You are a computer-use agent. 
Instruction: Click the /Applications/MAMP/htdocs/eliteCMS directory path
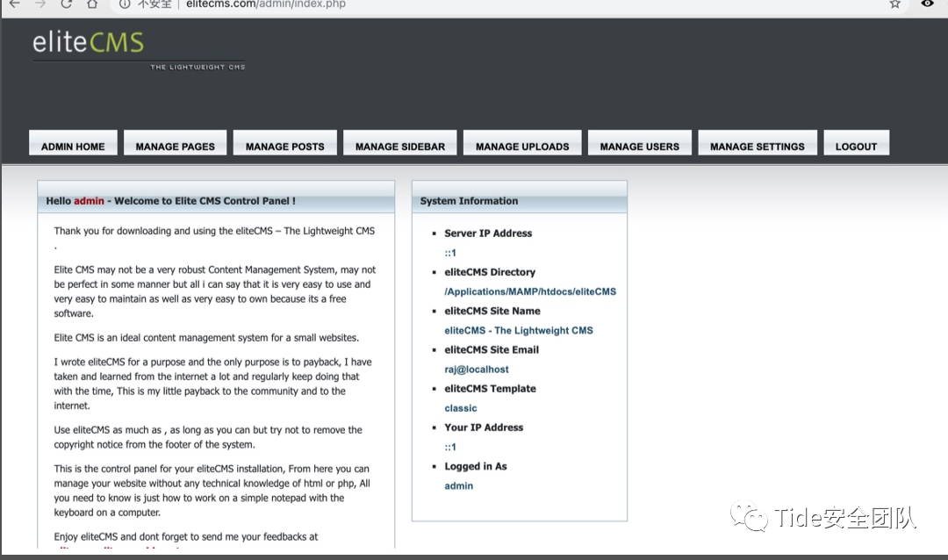(530, 291)
